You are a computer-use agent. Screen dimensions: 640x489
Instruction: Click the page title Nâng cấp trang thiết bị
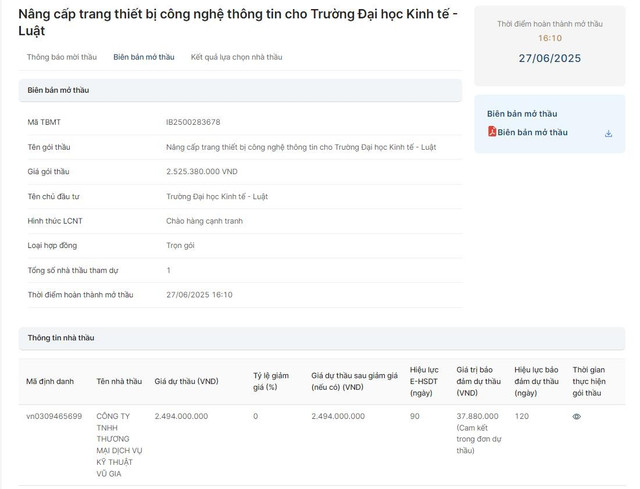coord(238,22)
